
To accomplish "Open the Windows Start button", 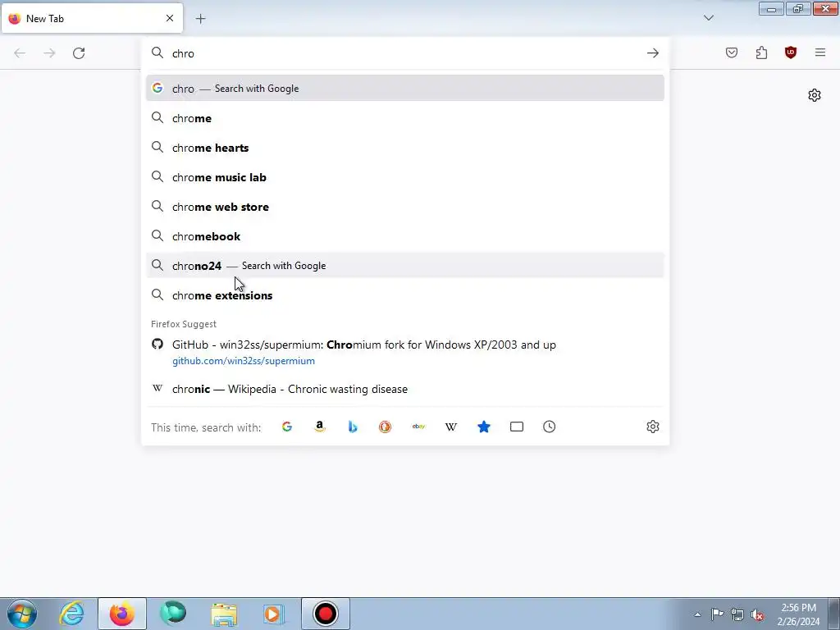I will (22, 614).
